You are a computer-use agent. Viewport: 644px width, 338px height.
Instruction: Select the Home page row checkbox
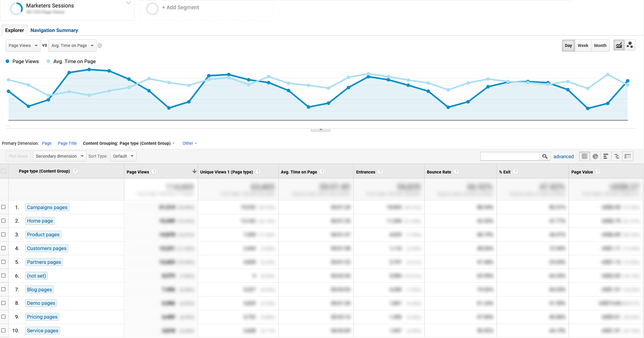(x=4, y=221)
